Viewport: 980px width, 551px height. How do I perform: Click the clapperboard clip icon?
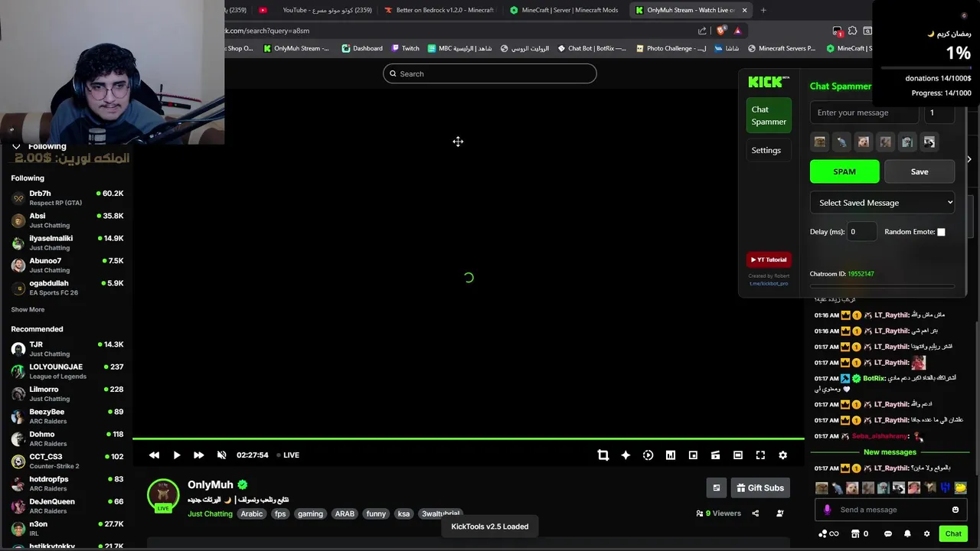point(715,455)
